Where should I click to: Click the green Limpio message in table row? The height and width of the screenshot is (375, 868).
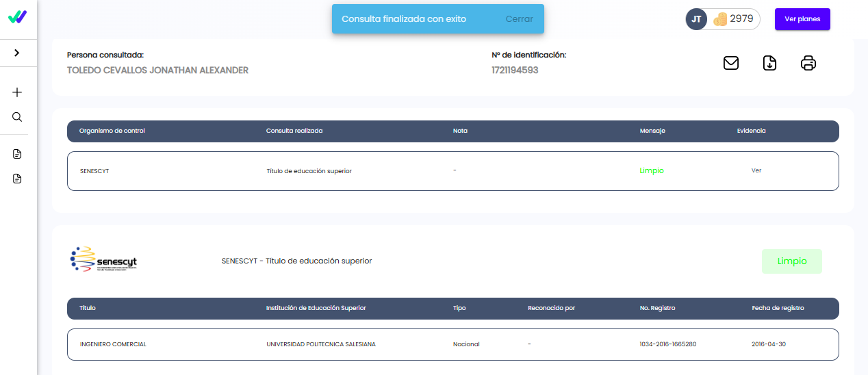click(652, 170)
